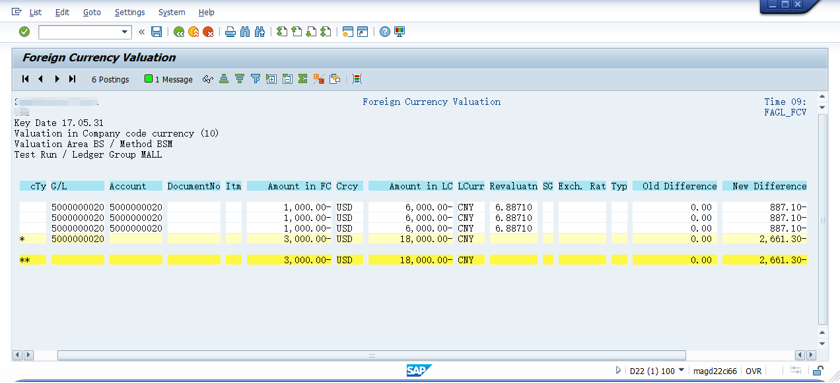The height and width of the screenshot is (383, 840).
Task: Click the 1 Message button
Action: (168, 79)
